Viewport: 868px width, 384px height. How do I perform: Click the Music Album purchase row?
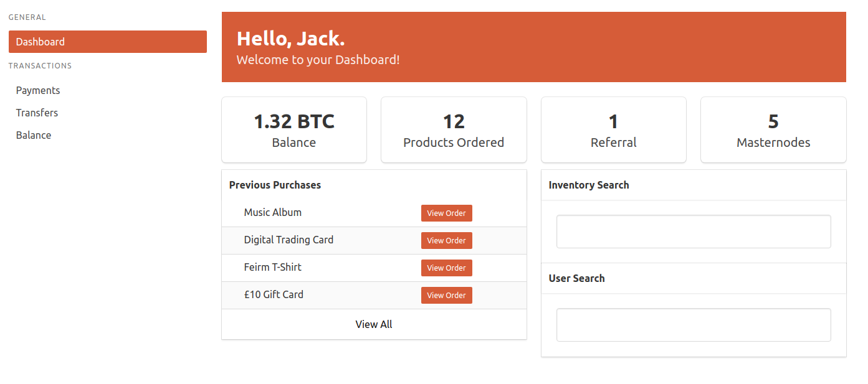coord(273,212)
